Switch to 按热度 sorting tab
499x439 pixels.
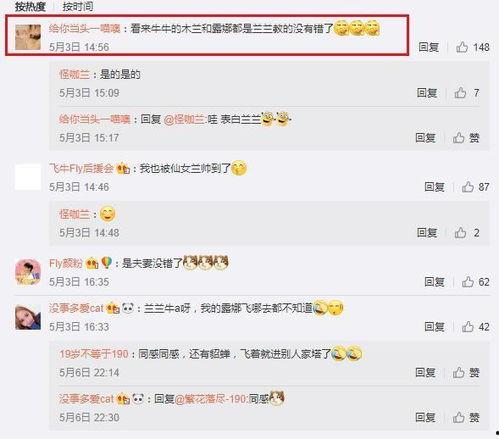30,7
